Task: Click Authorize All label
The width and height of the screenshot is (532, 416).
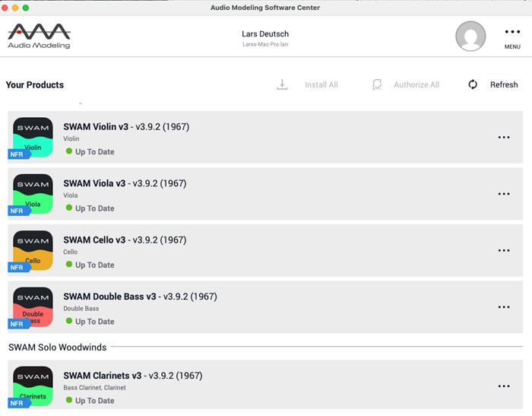Action: click(x=416, y=84)
